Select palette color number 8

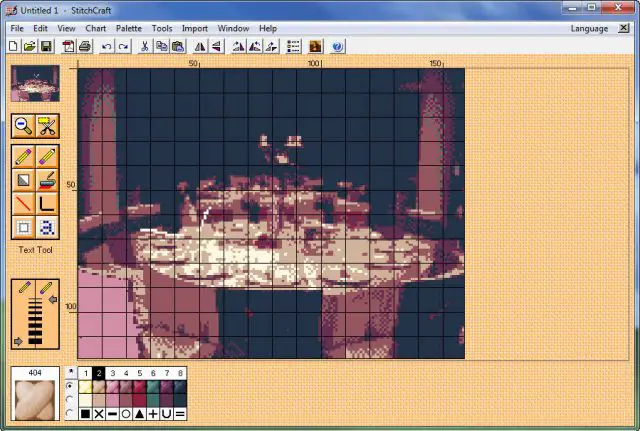180,373
